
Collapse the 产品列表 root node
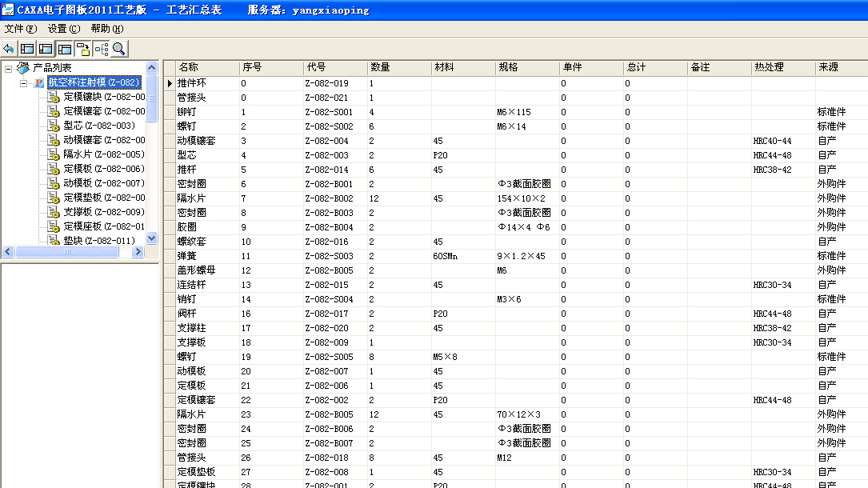(x=9, y=69)
